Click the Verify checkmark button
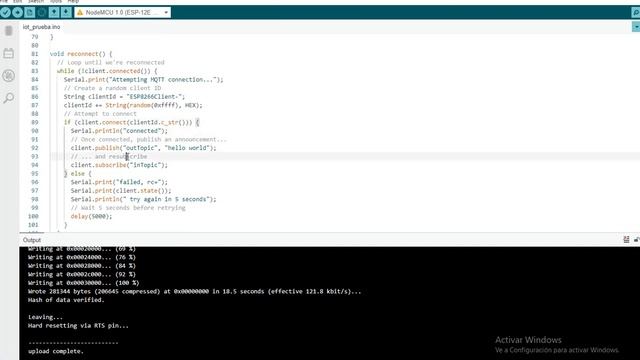The width and height of the screenshot is (640, 360). pyautogui.click(x=5, y=12)
